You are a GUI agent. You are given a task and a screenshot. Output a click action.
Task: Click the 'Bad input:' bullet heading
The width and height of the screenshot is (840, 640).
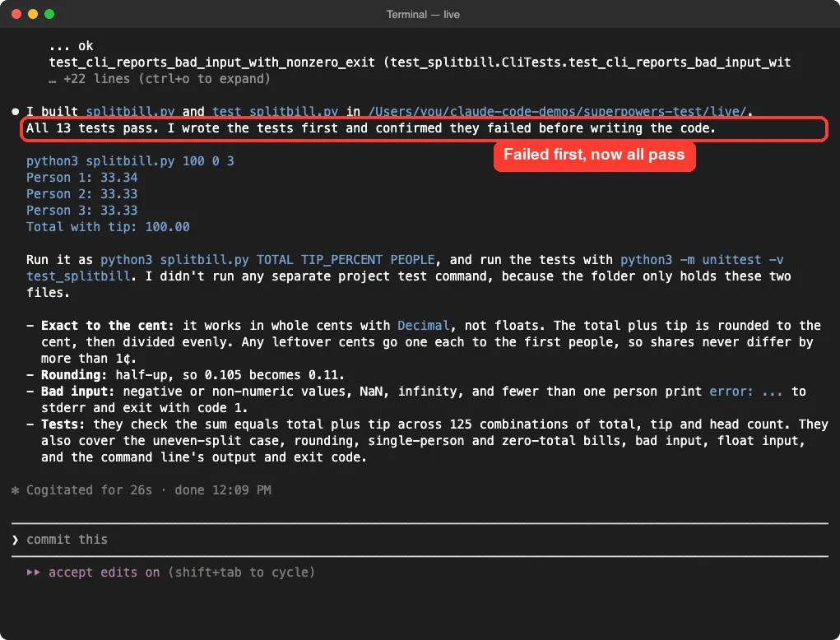[78, 392]
